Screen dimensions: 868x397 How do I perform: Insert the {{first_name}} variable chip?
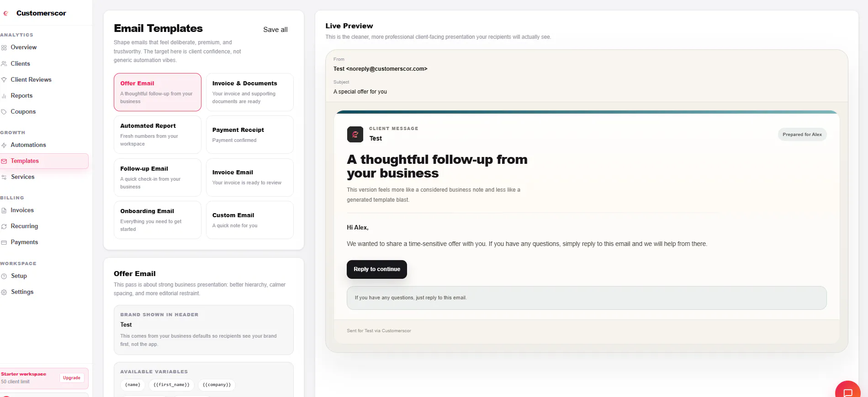pos(171,385)
